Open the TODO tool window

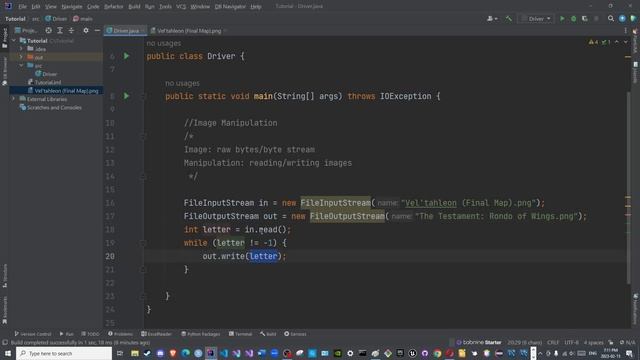pyautogui.click(x=90, y=334)
